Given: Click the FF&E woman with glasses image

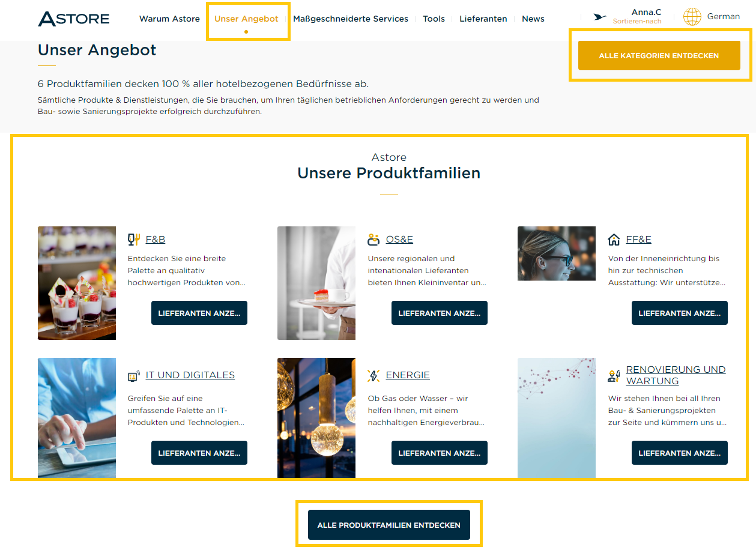Looking at the screenshot, I should point(557,253).
